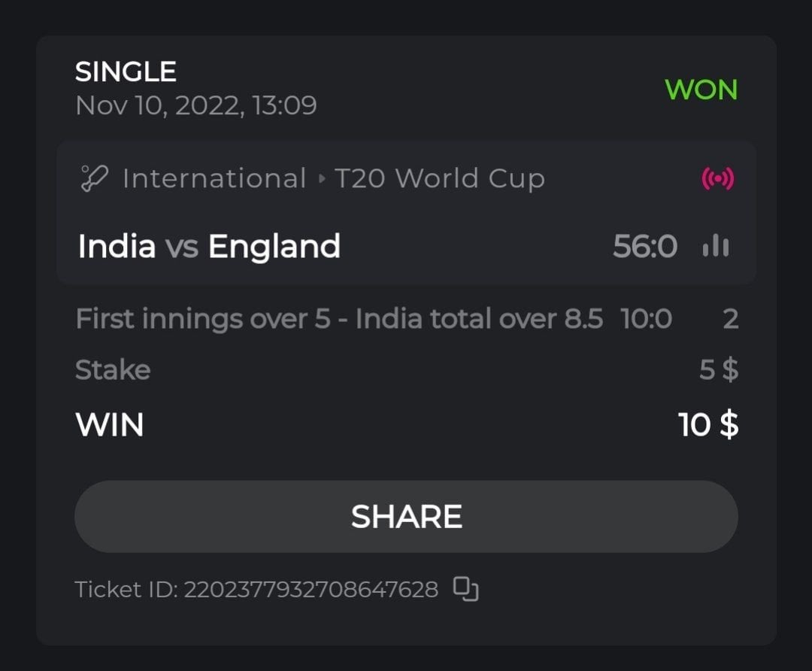
Task: Click the 56:0 match score
Action: point(644,247)
